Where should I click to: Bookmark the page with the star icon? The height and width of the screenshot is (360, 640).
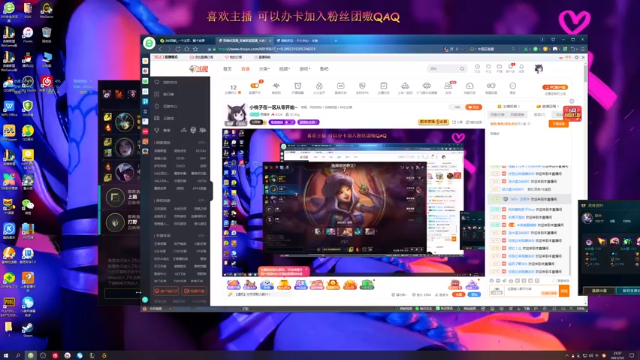196,49
